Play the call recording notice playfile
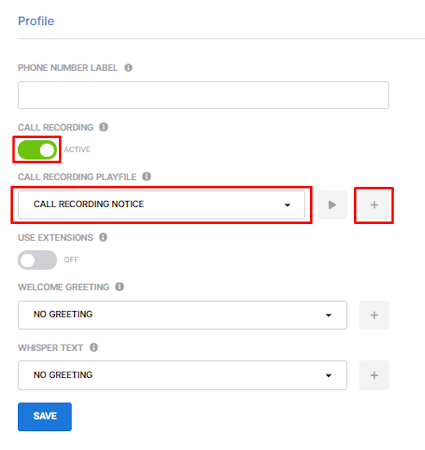 click(x=332, y=205)
